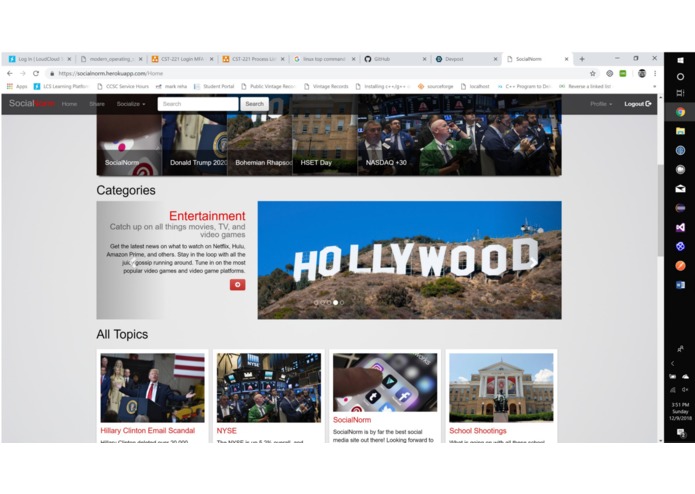Open Microsoft Word from the taskbar
695x494 pixels.
[680, 285]
